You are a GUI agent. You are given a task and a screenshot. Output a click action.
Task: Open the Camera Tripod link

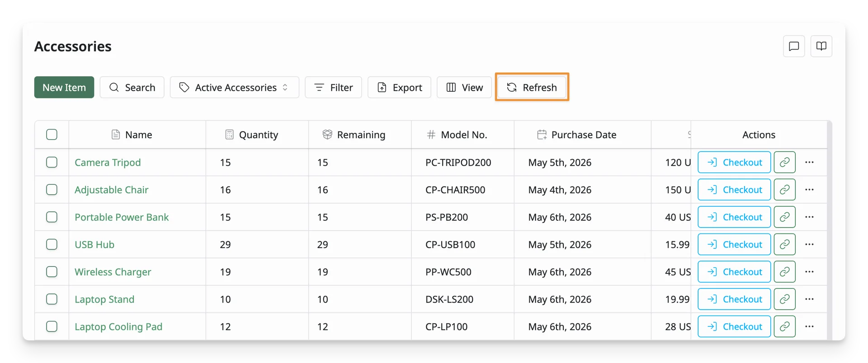[x=108, y=163]
